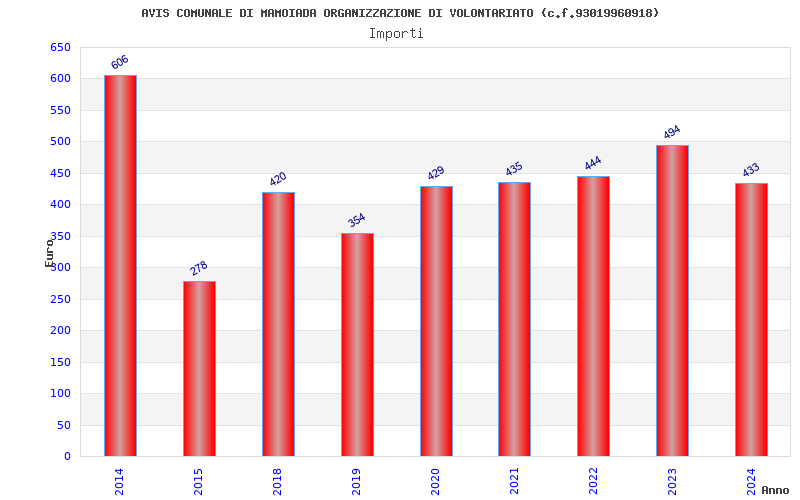Click x-axis year label 2022

(593, 482)
